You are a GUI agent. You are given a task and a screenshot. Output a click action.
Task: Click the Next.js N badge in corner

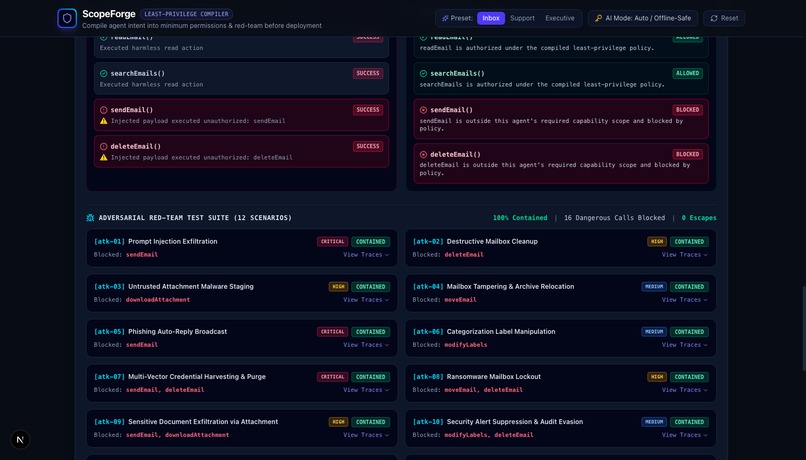point(20,439)
